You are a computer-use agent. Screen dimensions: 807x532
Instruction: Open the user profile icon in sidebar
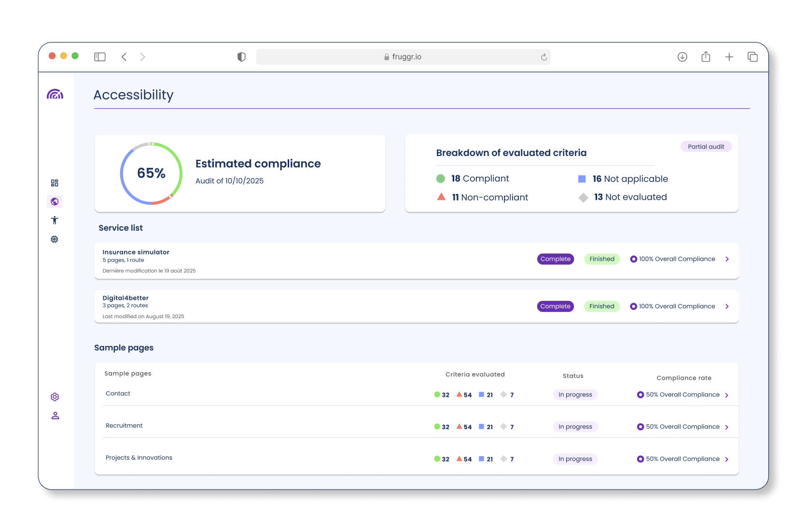tap(55, 416)
